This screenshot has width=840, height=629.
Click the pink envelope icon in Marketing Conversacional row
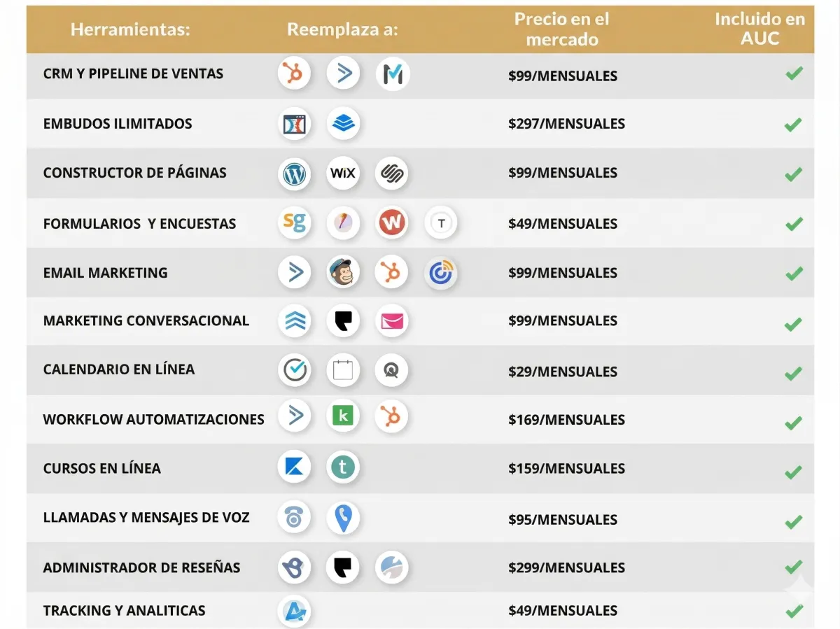click(391, 321)
